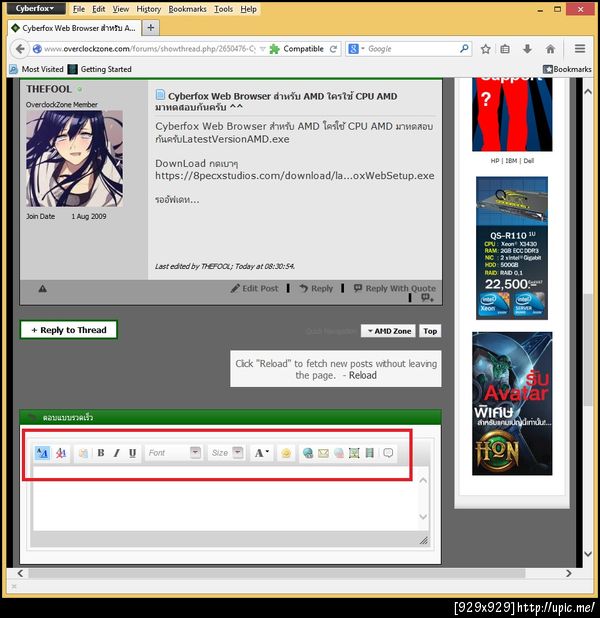The width and height of the screenshot is (600, 618).
Task: Open the Cyberfox application menu button
Action: (x=36, y=8)
